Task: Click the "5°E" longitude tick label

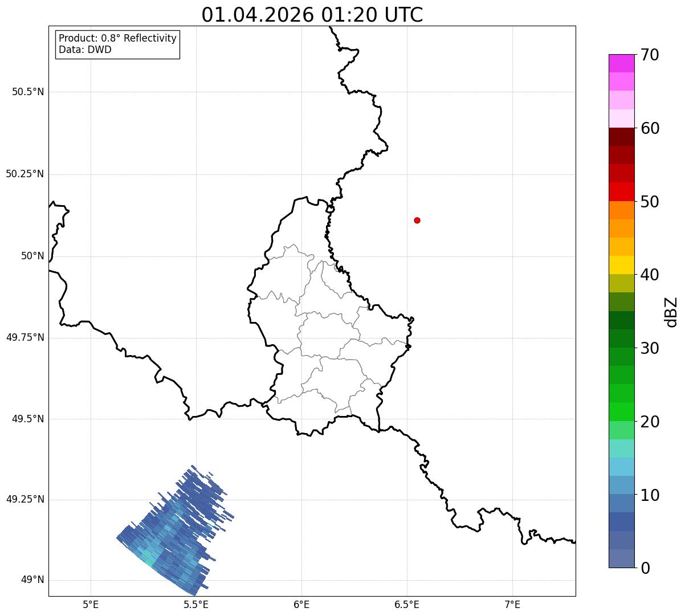Action: coord(91,604)
